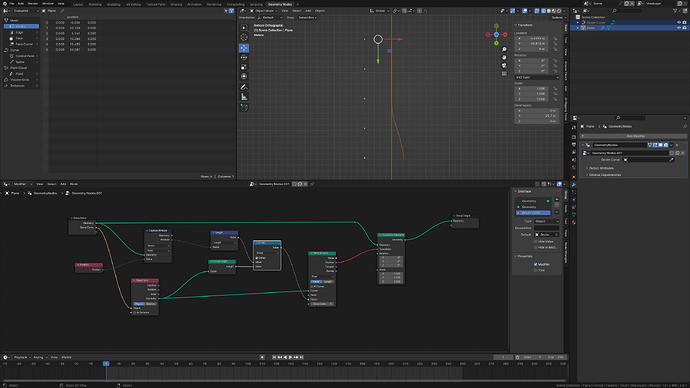Toggle camera view with the camera icon
The height and width of the screenshot is (388, 690).
pos(504,66)
